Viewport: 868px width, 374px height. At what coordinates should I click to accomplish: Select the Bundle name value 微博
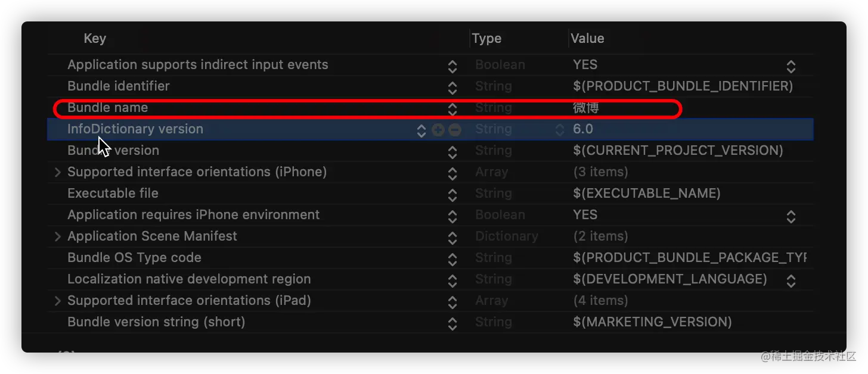coord(586,108)
